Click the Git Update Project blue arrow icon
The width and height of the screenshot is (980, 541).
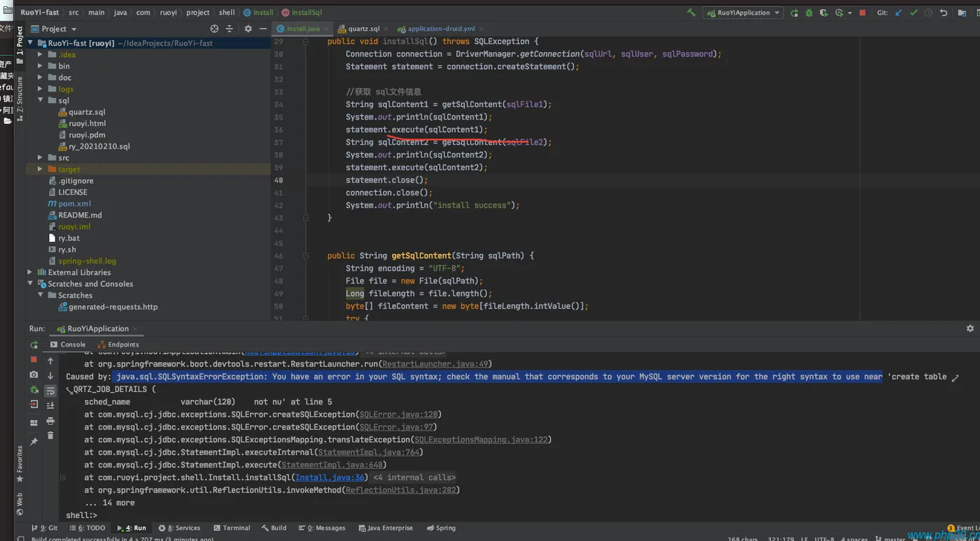tap(898, 13)
